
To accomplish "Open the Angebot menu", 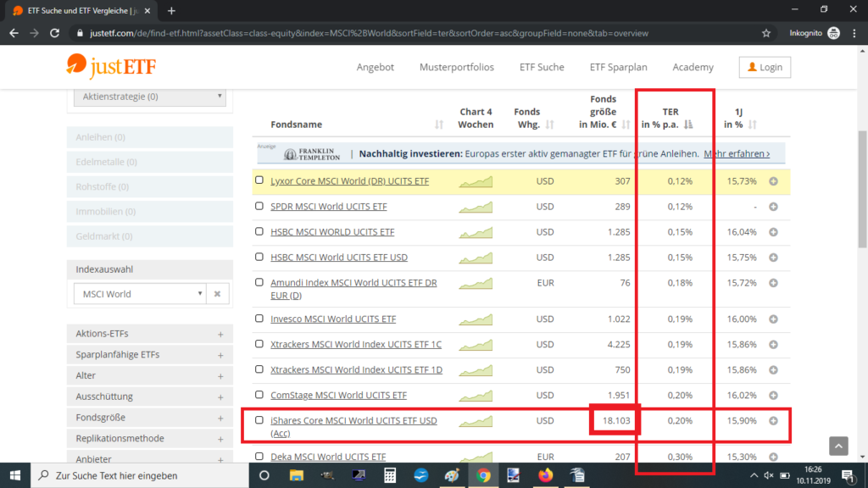I will coord(376,67).
